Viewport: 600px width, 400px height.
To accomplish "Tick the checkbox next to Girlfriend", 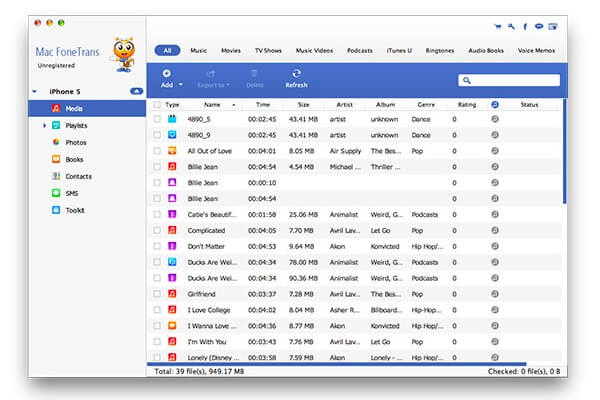I will coord(157,293).
